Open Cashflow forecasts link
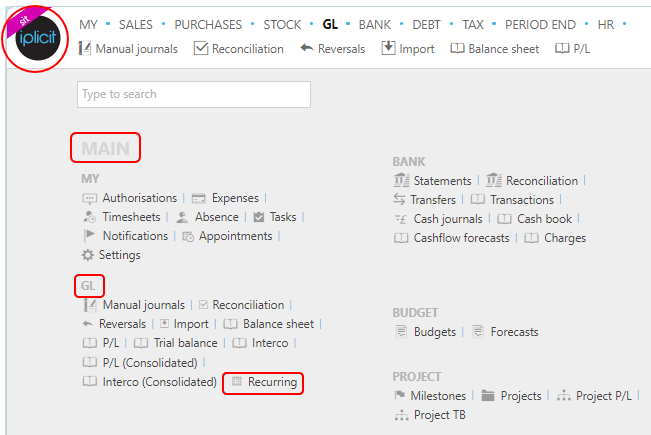This screenshot has width=651, height=435. 461,238
